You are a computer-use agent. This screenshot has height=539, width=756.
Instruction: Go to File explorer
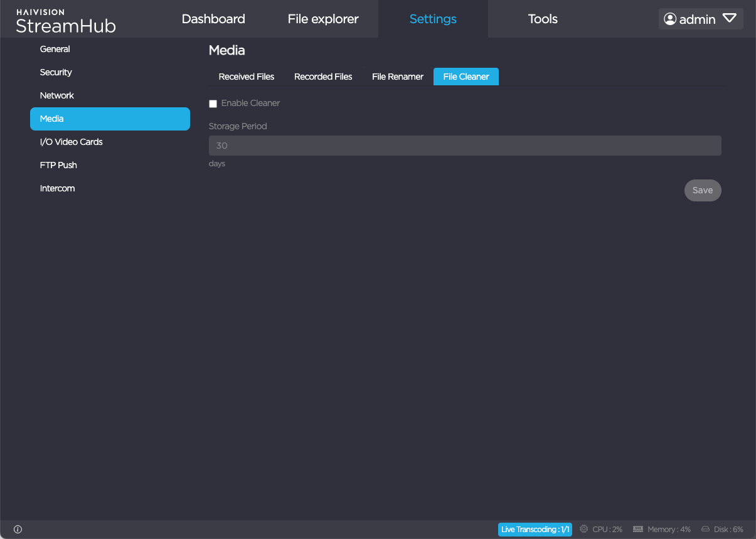323,19
